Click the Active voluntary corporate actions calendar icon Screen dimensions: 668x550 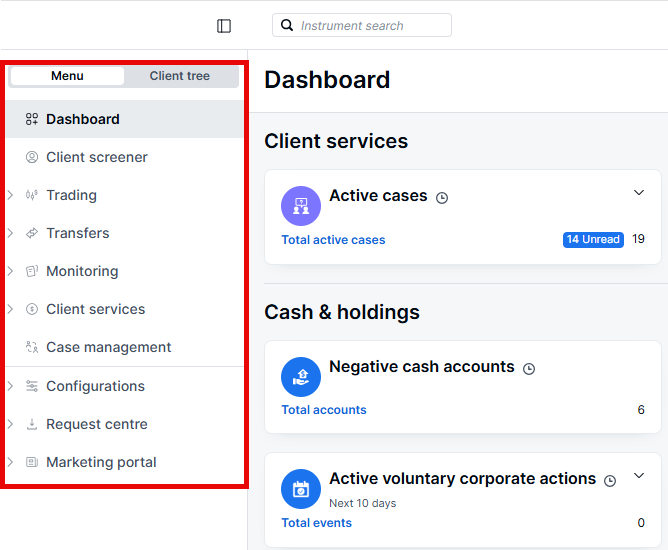click(x=301, y=488)
